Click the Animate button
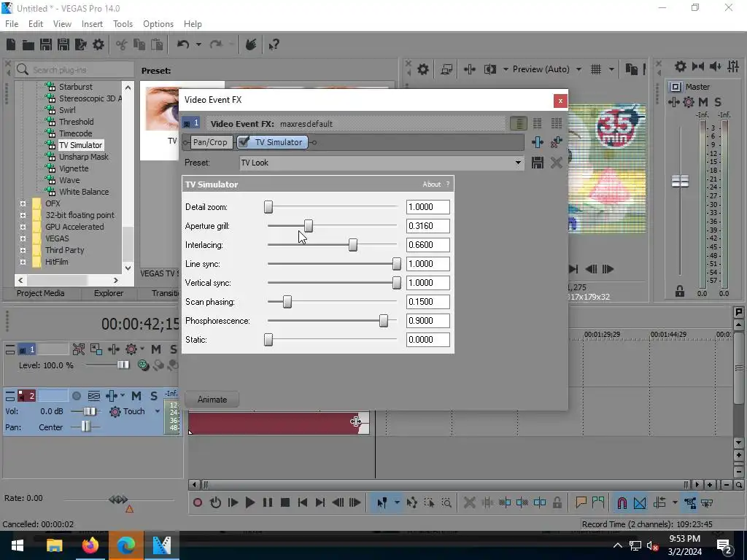Screen dimensions: 747x560 click(212, 400)
